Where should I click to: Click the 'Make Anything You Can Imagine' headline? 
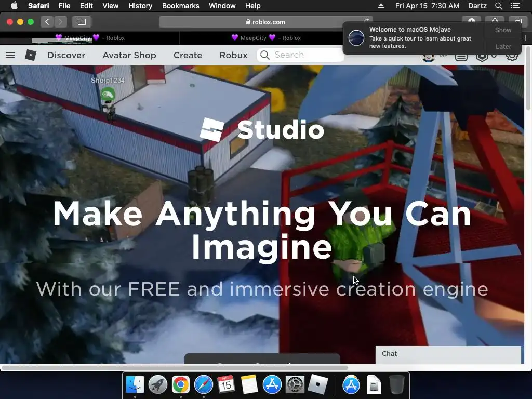pyautogui.click(x=262, y=231)
